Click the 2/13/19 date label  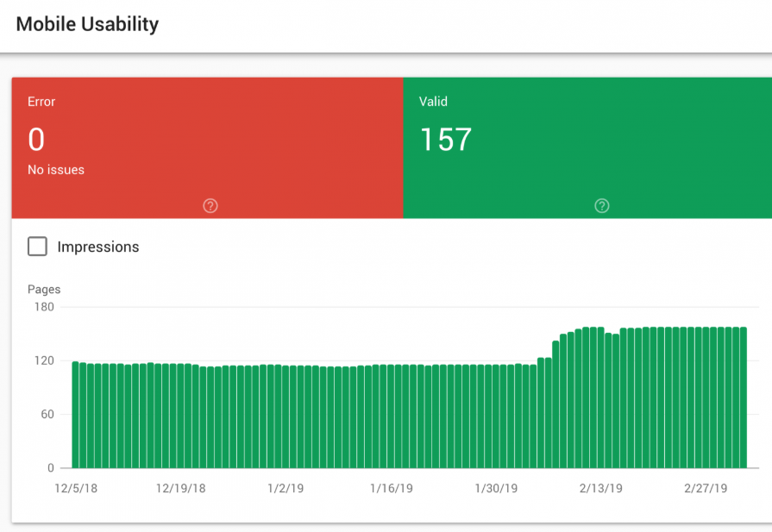[600, 488]
